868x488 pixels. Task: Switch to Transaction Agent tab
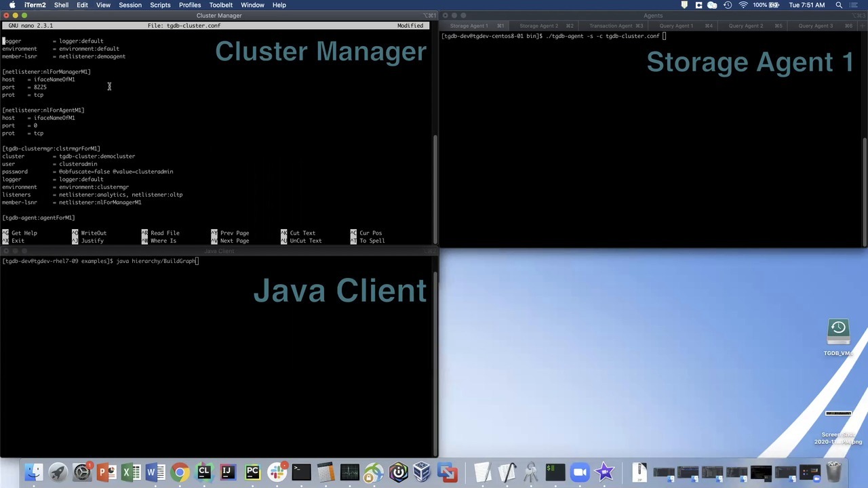[614, 26]
